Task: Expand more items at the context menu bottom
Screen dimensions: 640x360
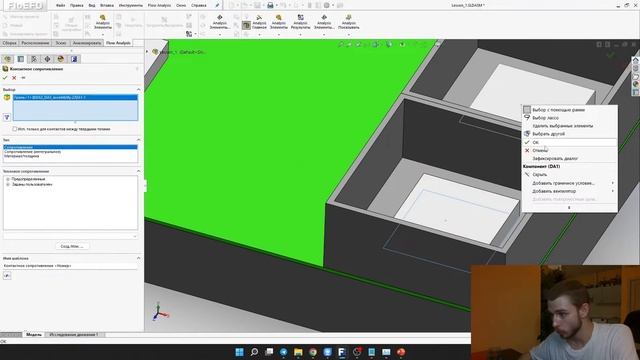Action: [569, 208]
